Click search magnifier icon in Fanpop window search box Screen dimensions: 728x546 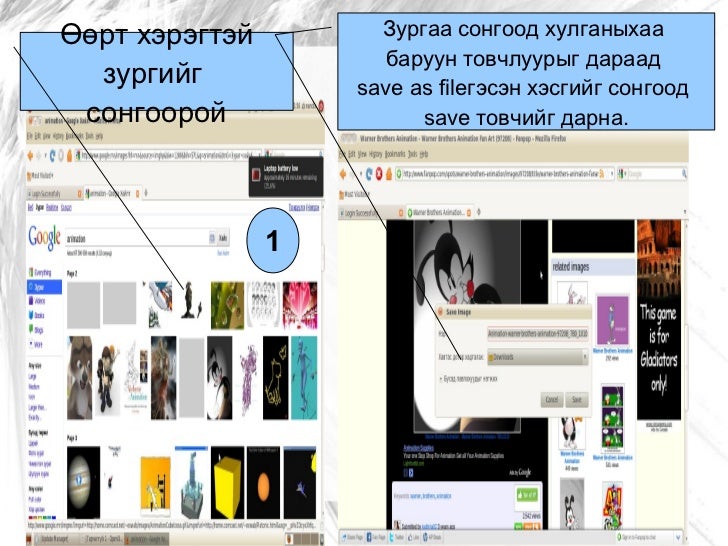pyautogui.click(x=684, y=174)
